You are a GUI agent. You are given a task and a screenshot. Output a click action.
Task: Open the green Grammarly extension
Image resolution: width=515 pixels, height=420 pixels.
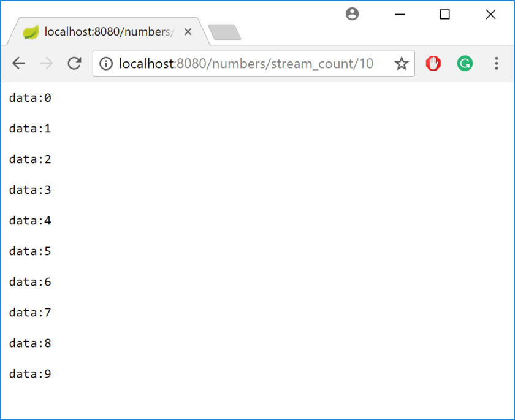point(465,63)
